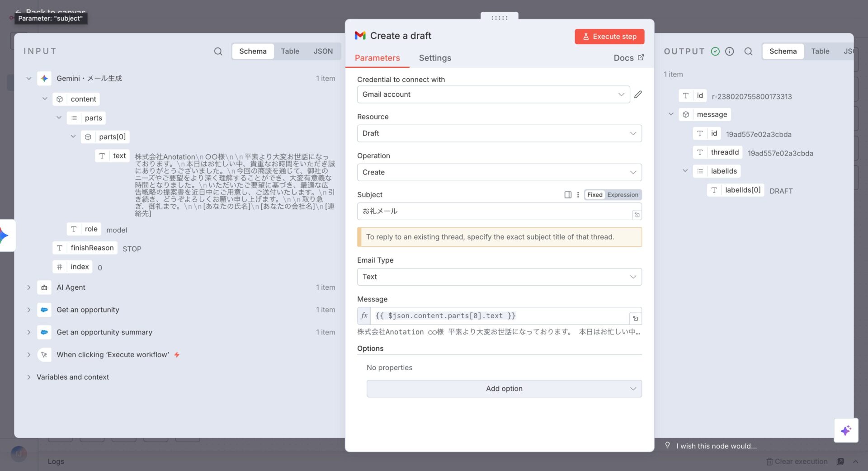Open expression editor icon in Message field

pos(636,318)
